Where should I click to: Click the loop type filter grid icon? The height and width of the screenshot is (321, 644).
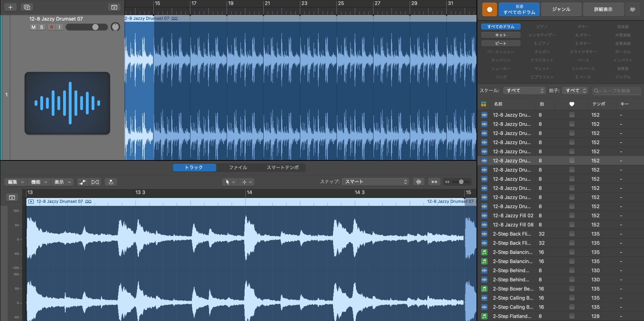[484, 104]
